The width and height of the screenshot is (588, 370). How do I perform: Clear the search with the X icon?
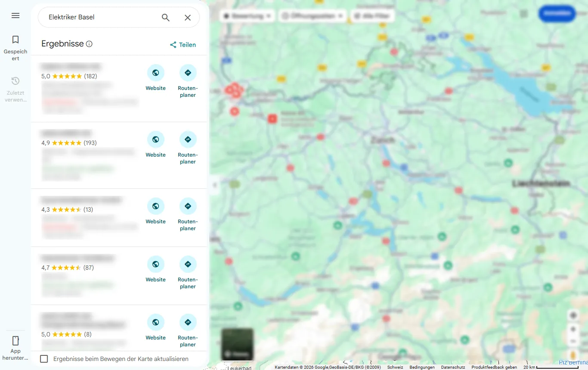pyautogui.click(x=188, y=17)
